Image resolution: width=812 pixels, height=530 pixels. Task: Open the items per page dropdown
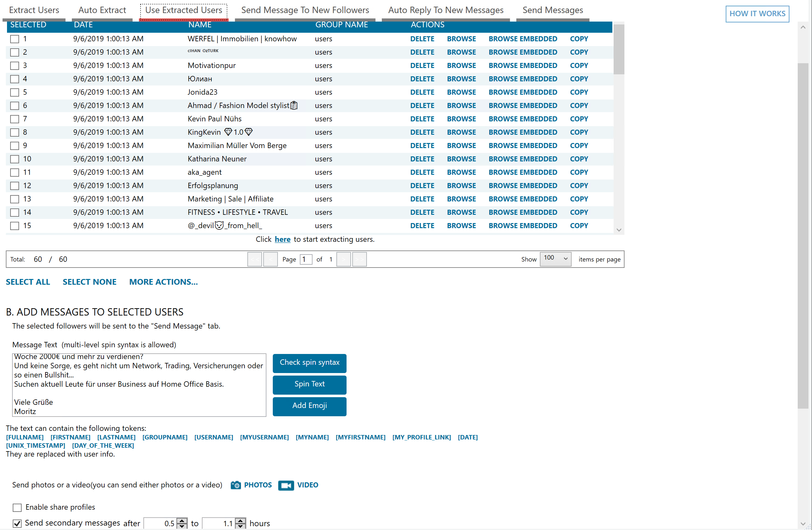point(555,259)
